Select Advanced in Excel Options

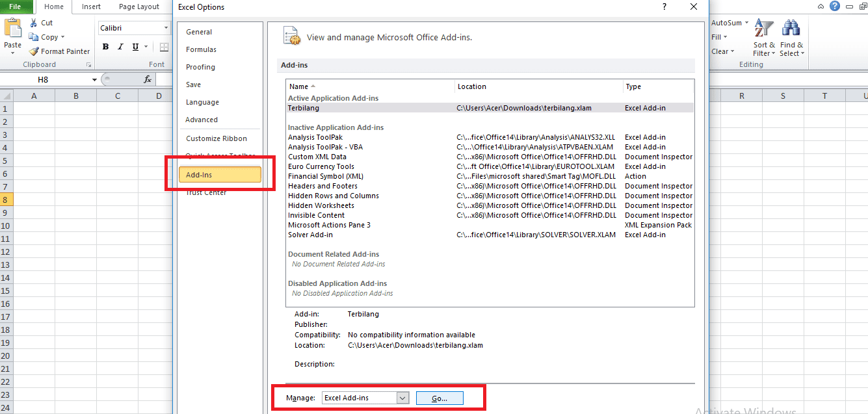(x=220, y=120)
